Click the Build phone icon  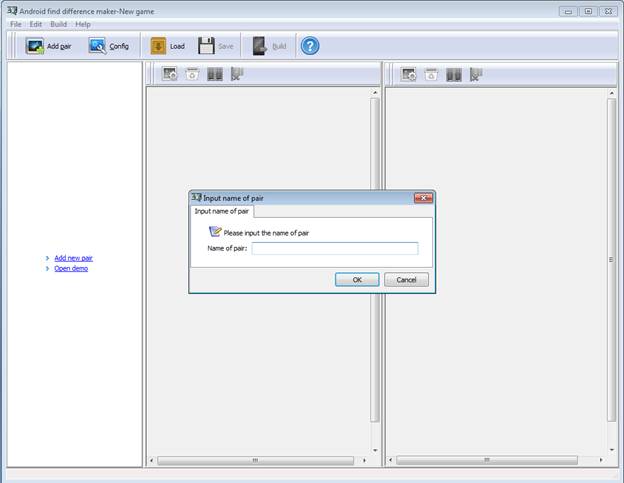pos(259,46)
